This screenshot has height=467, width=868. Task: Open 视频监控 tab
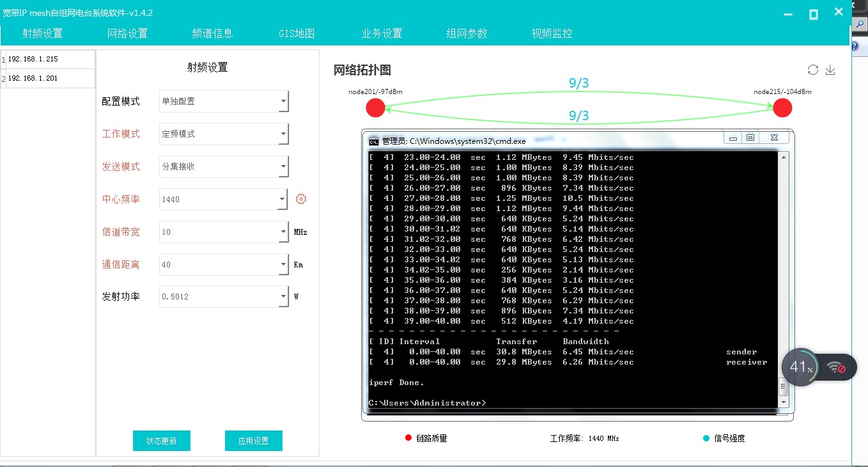tap(552, 34)
